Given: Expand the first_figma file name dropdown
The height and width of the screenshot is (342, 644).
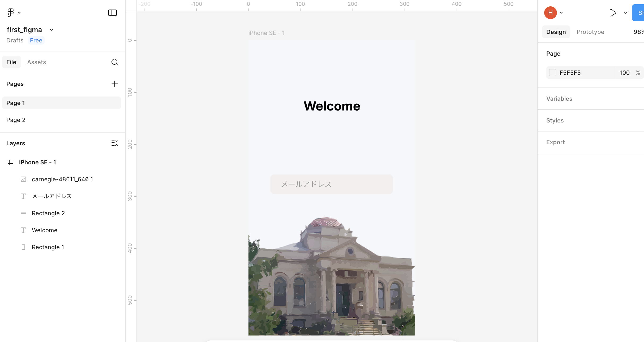Looking at the screenshot, I should (51, 30).
